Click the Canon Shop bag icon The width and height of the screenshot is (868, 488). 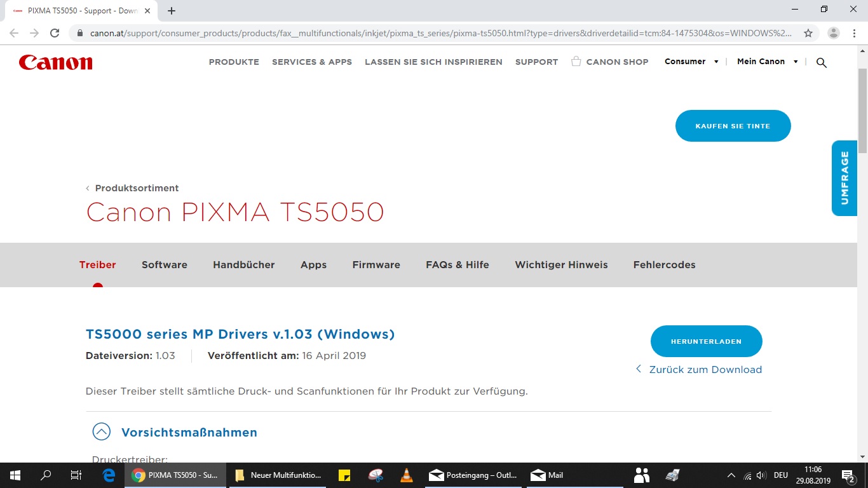pos(576,62)
